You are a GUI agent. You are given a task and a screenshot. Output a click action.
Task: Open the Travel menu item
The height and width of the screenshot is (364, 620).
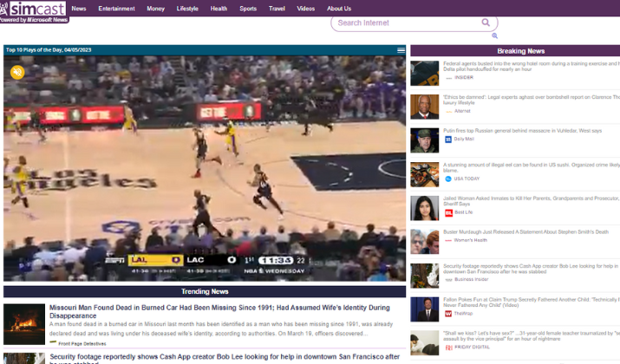[x=277, y=9]
